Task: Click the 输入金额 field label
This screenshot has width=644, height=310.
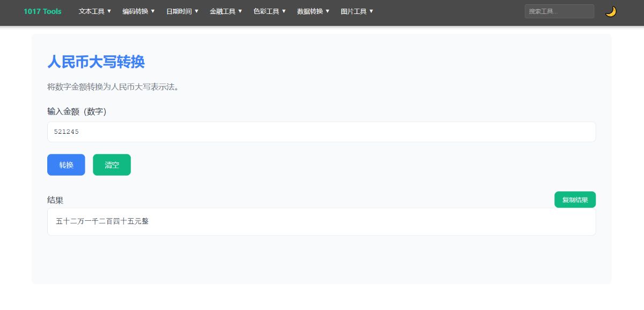Action: (77, 111)
